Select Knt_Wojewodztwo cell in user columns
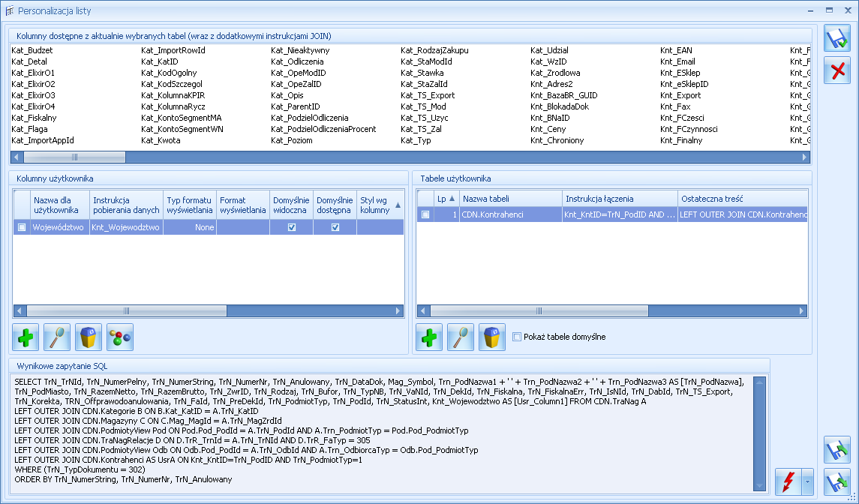859x504 pixels. pyautogui.click(x=126, y=227)
